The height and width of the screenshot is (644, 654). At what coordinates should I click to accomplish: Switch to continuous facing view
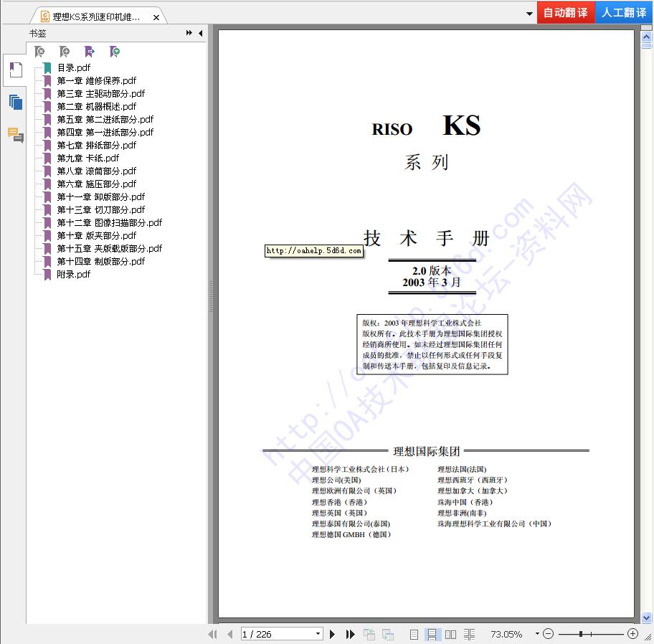tap(469, 635)
